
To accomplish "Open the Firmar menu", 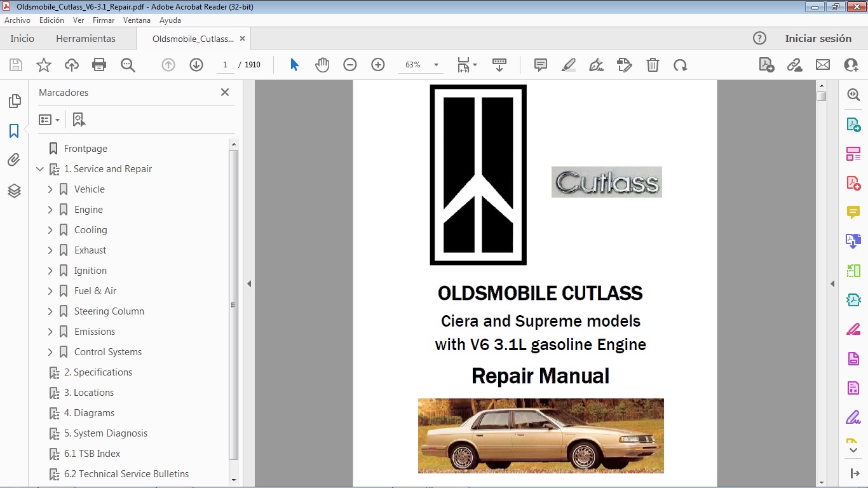I will tap(104, 20).
